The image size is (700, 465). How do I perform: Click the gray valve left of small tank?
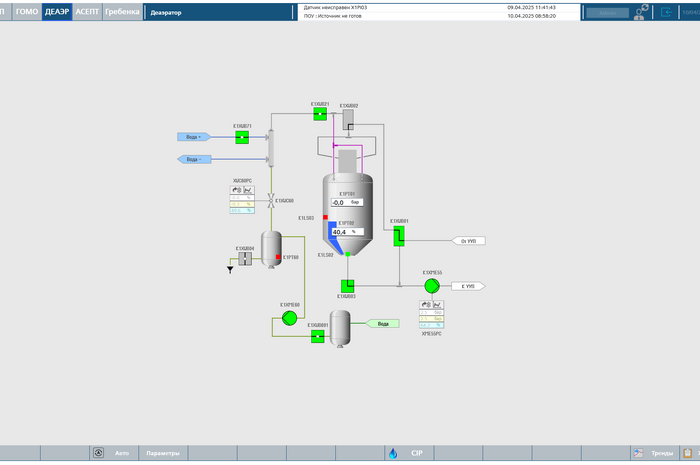point(245,258)
